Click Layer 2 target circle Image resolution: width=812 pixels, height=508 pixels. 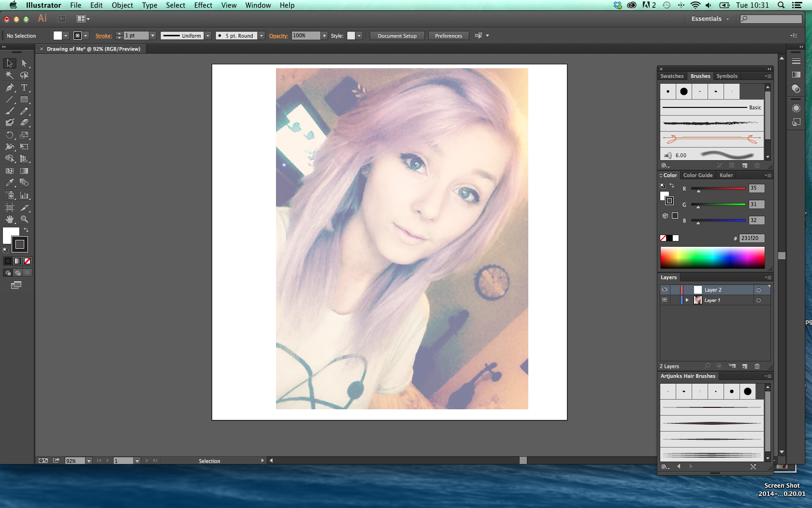[x=758, y=290]
